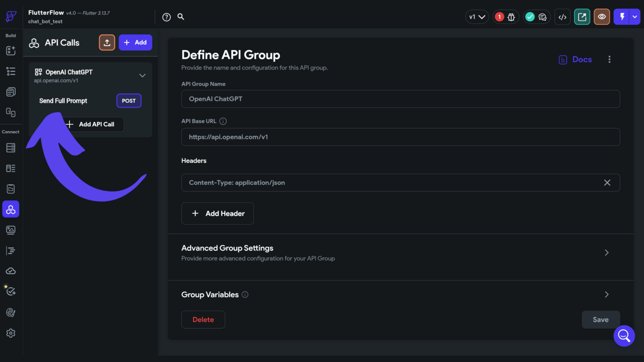This screenshot has width=644, height=362.
Task: Toggle the preview eye button
Action: pyautogui.click(x=602, y=17)
